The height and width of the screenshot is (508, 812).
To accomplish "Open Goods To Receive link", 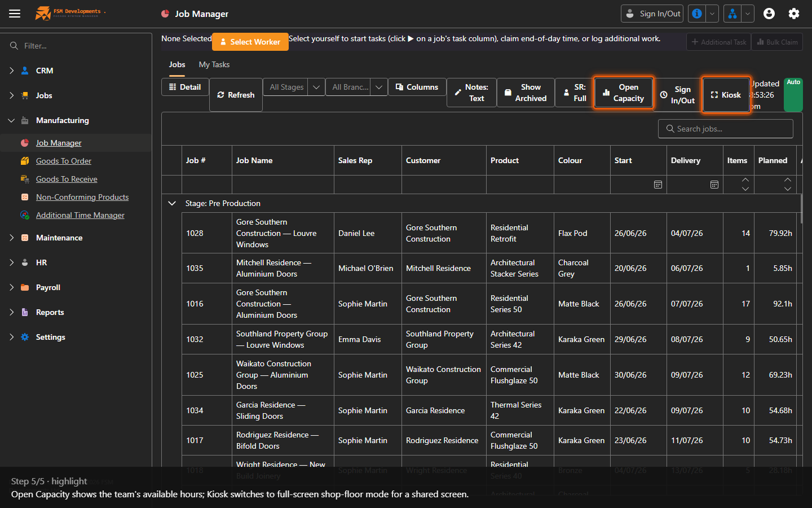I will point(67,179).
